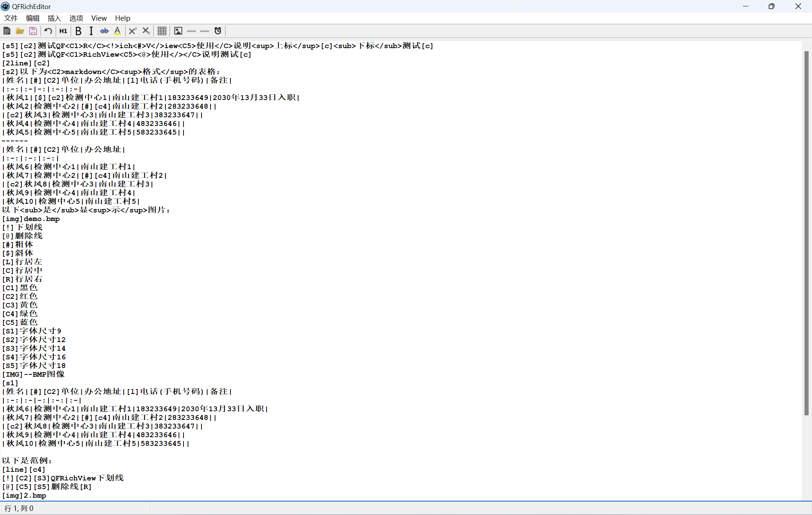This screenshot has width=812, height=515.
Task: Toggle strikethrough formatting
Action: (104, 31)
